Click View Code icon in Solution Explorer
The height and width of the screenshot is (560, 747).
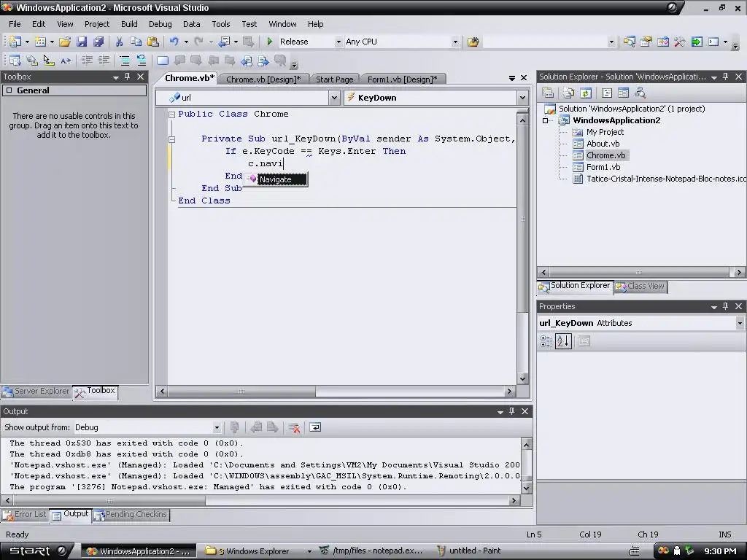[606, 93]
